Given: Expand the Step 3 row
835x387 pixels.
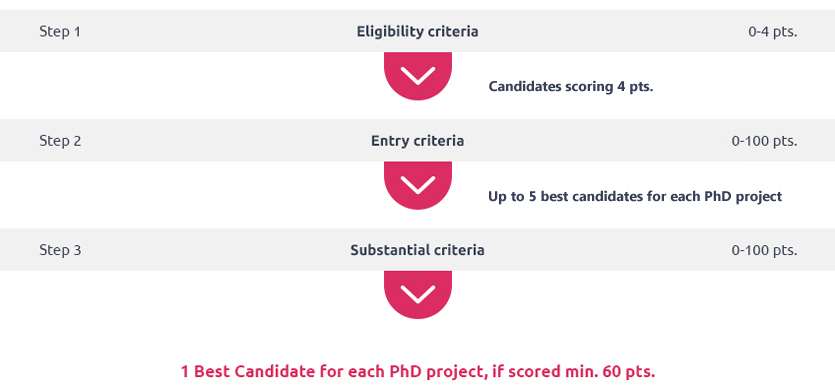Looking at the screenshot, I should (418, 250).
